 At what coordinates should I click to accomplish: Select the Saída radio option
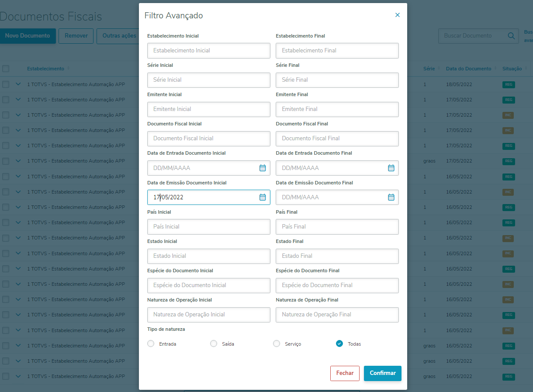214,343
